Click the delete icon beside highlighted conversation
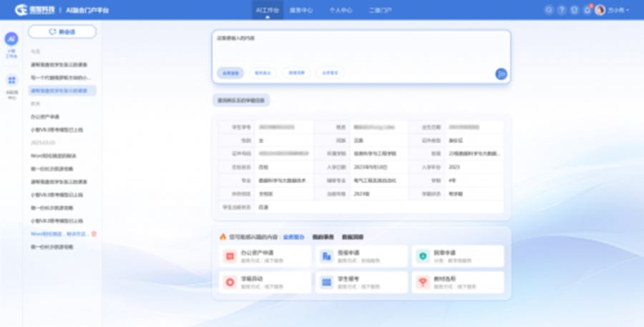 (94, 233)
